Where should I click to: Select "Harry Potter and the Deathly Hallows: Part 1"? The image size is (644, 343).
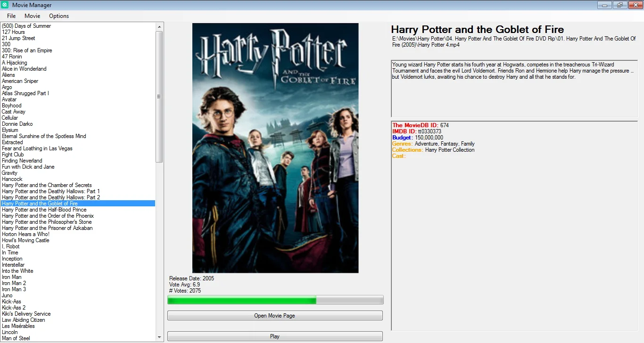pos(78,191)
